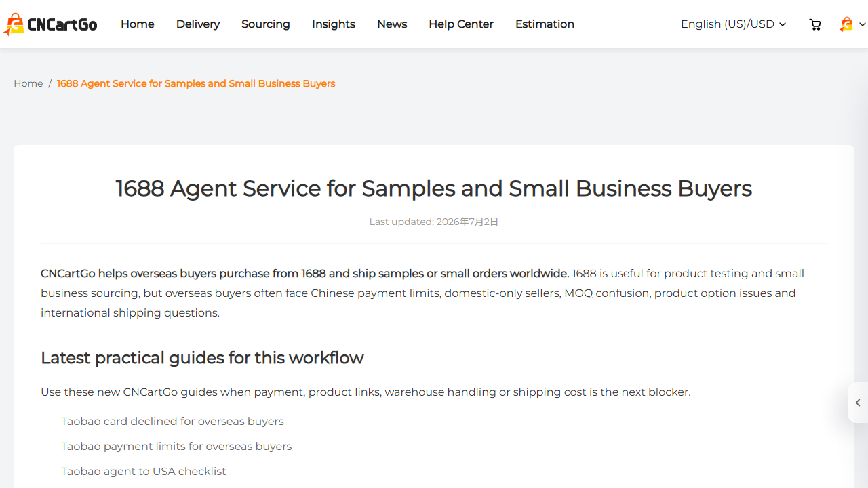Screen dimensions: 868x488
Task: Open the Insights menu item
Action: (x=334, y=24)
